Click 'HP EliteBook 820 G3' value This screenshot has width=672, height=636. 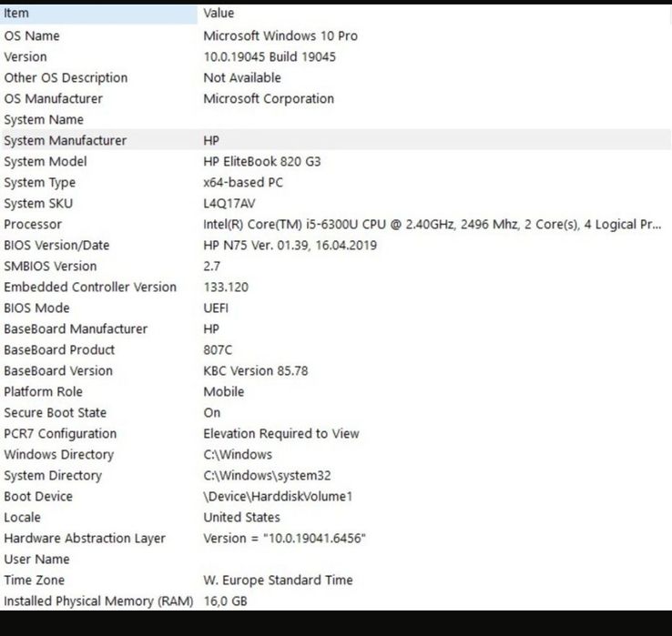(x=262, y=162)
